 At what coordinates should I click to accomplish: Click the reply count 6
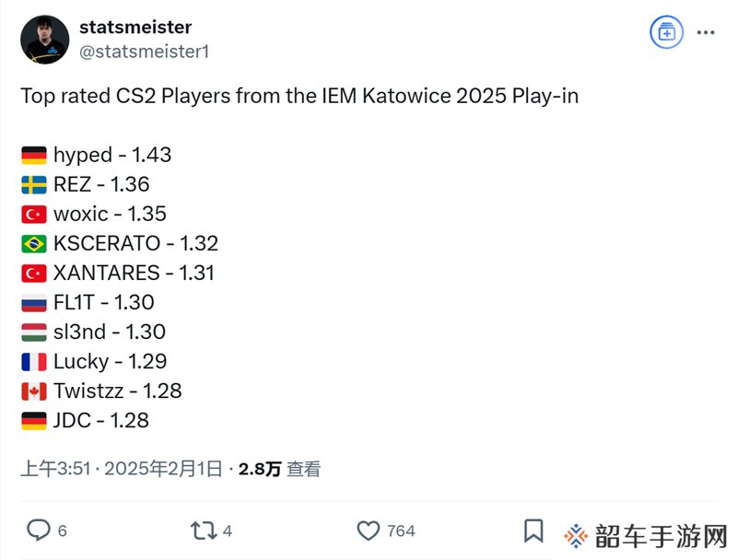[62, 531]
